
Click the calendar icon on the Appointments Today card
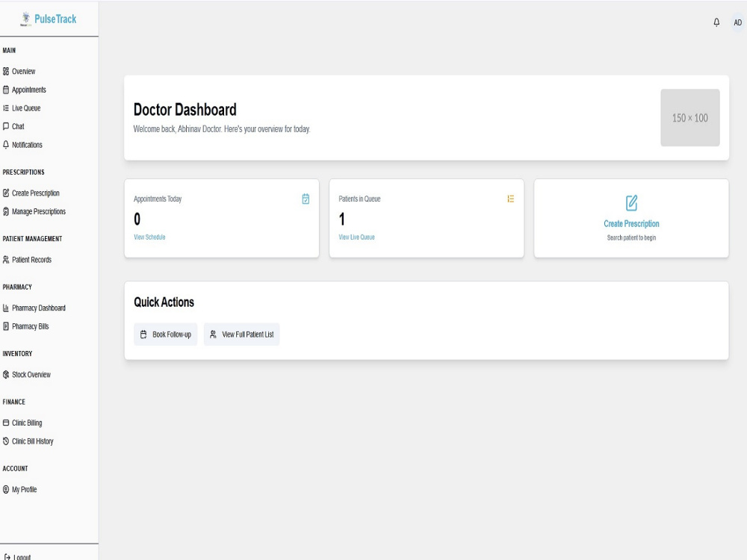click(x=306, y=199)
